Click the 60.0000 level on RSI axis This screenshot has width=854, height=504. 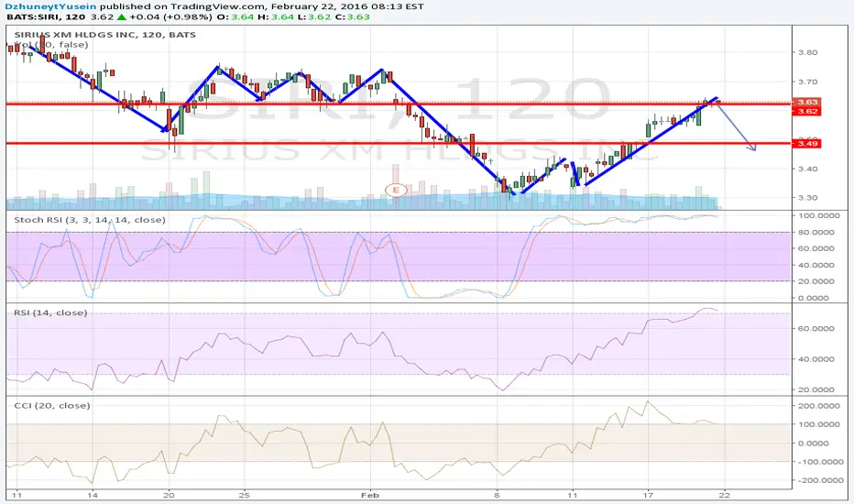[816, 329]
